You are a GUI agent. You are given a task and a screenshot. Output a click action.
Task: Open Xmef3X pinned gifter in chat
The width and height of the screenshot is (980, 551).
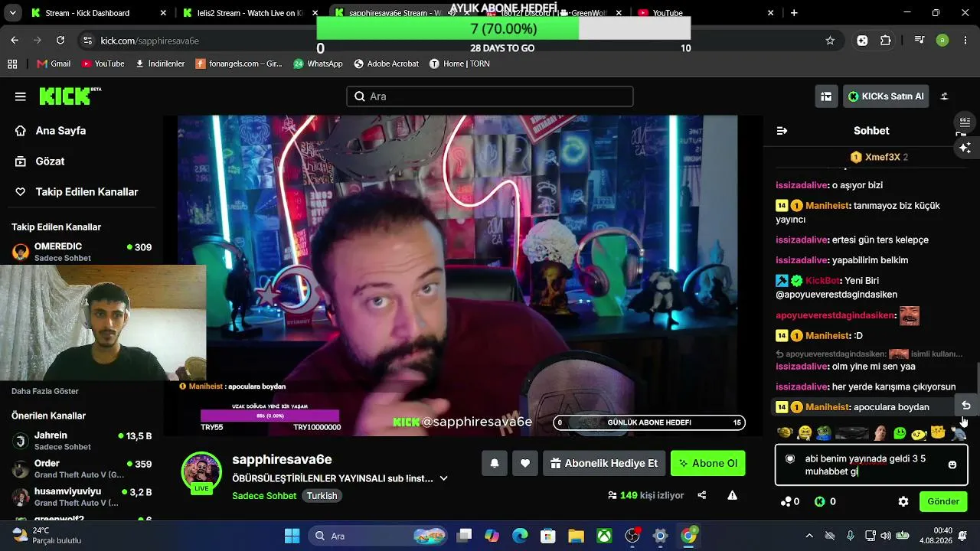(x=878, y=157)
